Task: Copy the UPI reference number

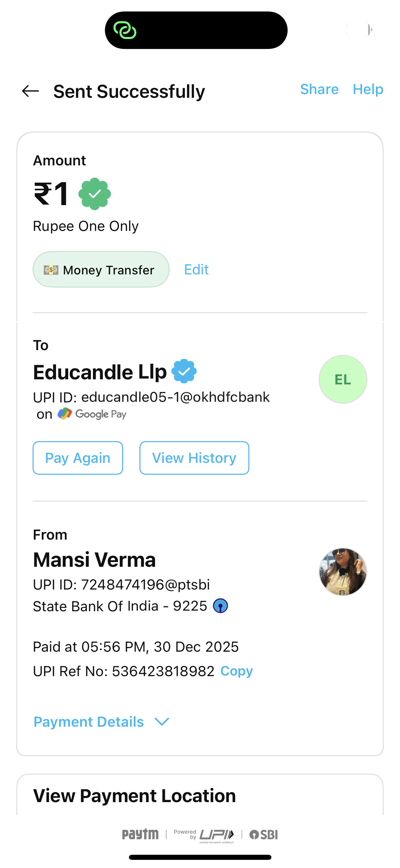Action: pos(236,671)
